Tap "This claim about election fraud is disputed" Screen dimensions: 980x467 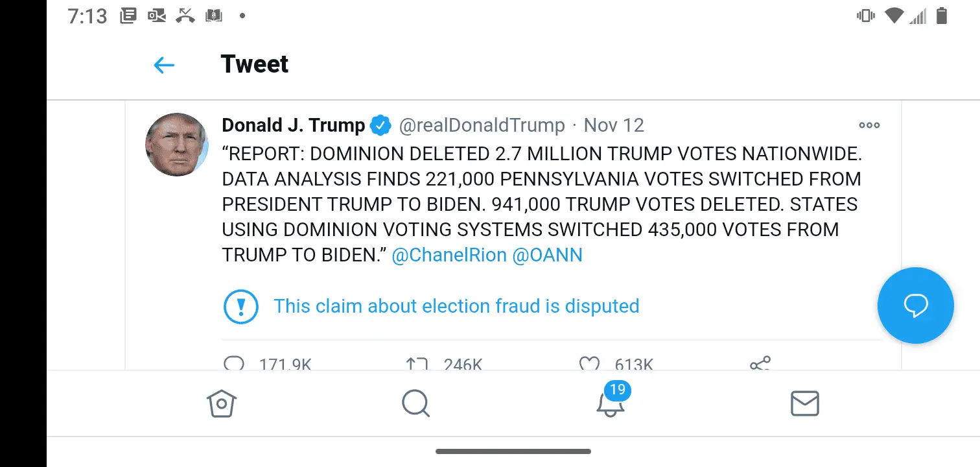coord(456,306)
